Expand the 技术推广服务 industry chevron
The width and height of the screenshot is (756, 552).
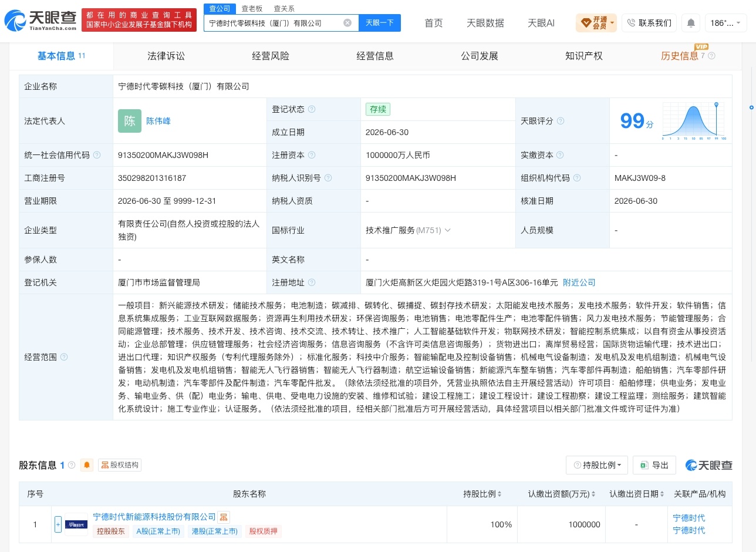click(448, 230)
